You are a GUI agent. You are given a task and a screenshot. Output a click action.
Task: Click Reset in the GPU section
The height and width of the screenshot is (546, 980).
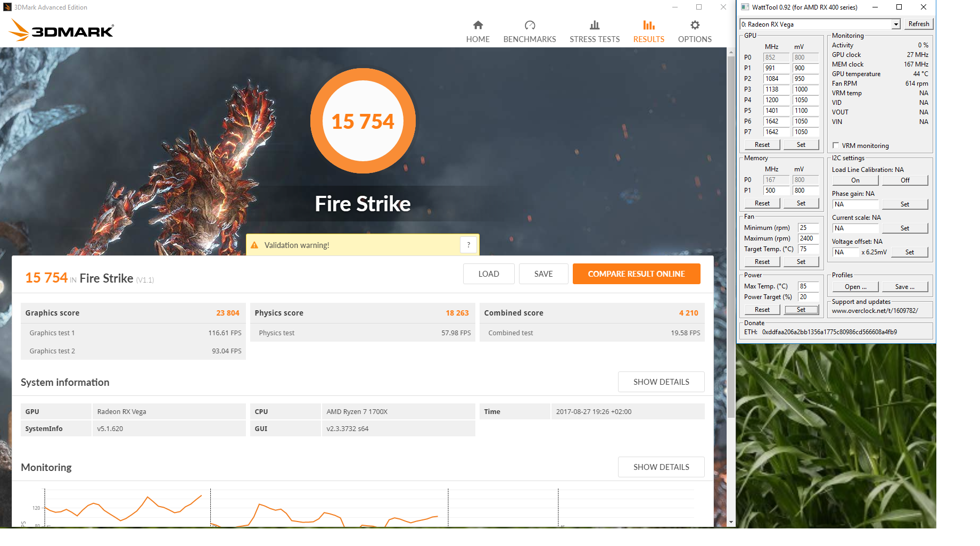(762, 145)
